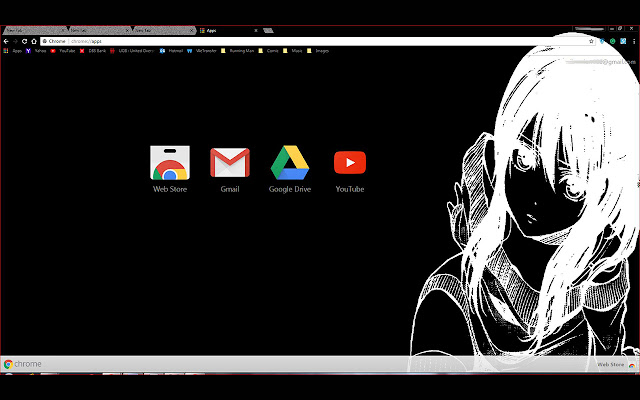Bookmark this page with the star
The image size is (640, 400).
click(x=591, y=41)
